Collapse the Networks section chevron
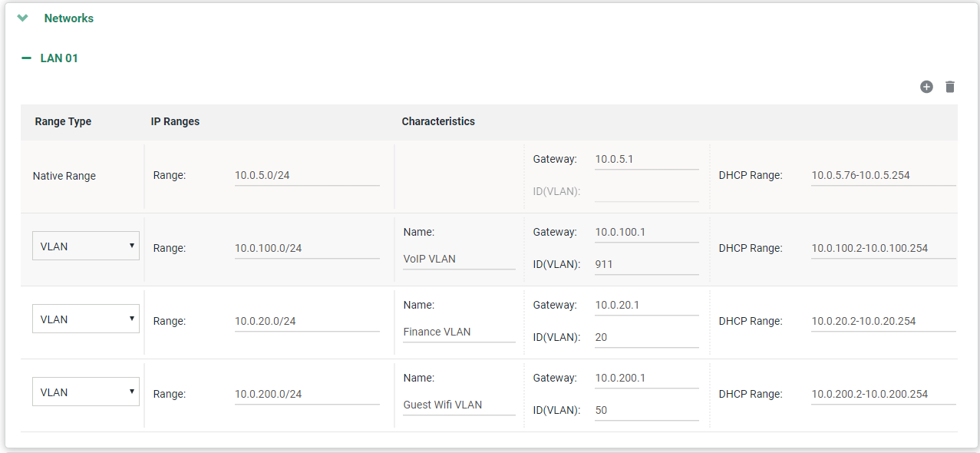 (22, 18)
